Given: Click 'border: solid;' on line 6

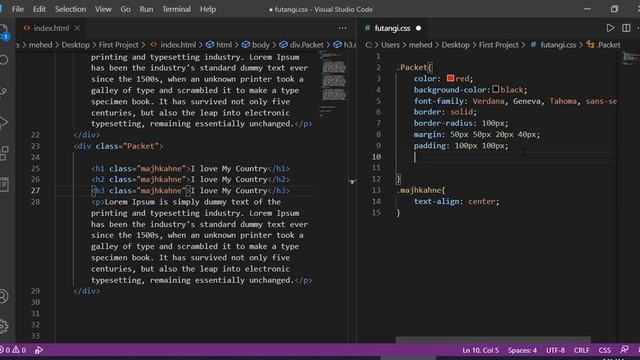Looking at the screenshot, I should 445,112.
